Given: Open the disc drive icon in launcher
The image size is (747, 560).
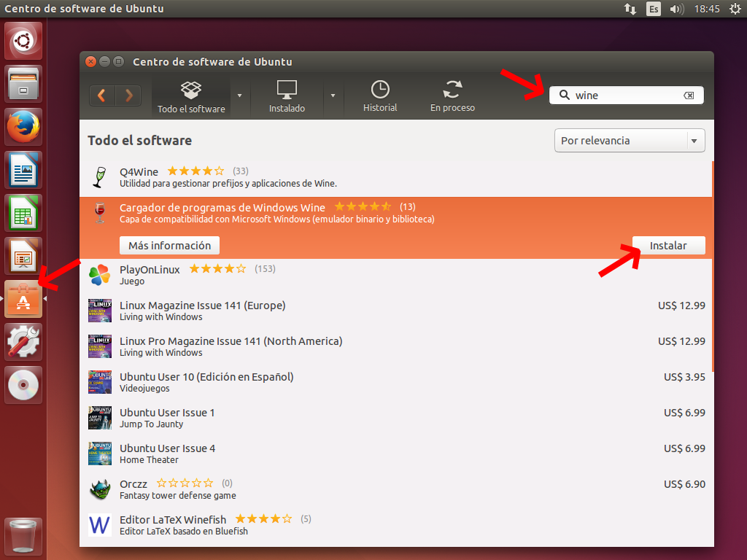Looking at the screenshot, I should point(23,385).
